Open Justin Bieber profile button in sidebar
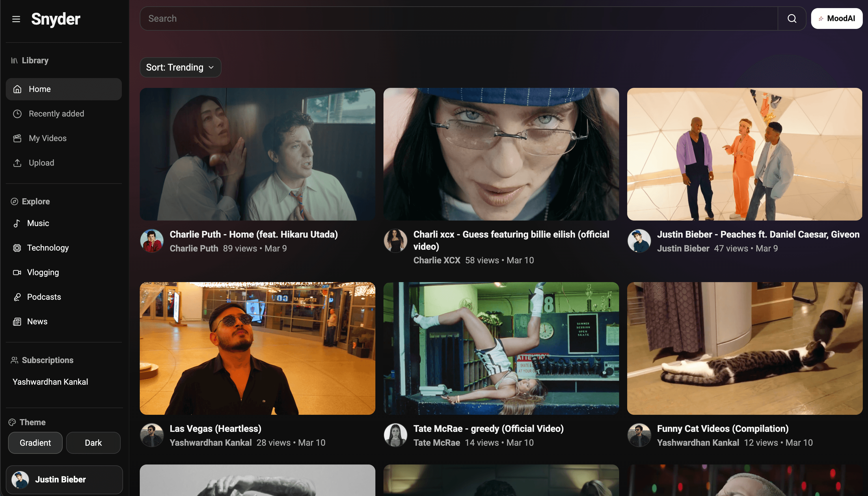 [64, 480]
